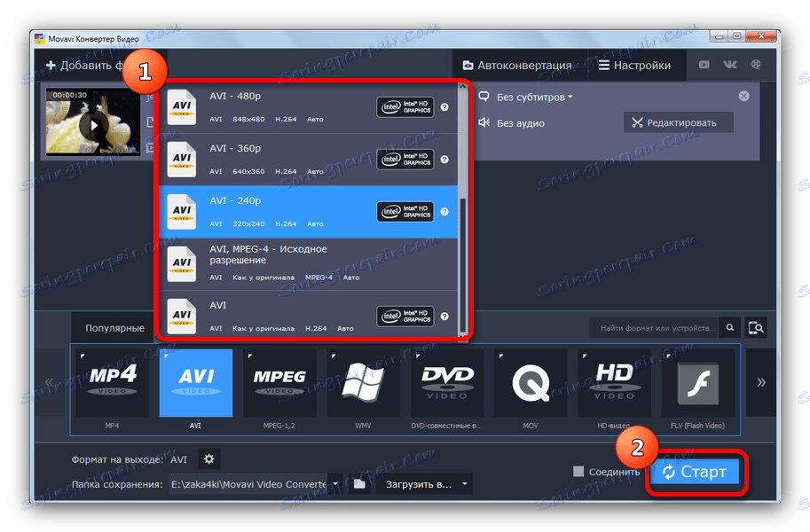Select the FLV Flash Video tile
Image resolution: width=810 pixels, height=532 pixels.
click(698, 383)
